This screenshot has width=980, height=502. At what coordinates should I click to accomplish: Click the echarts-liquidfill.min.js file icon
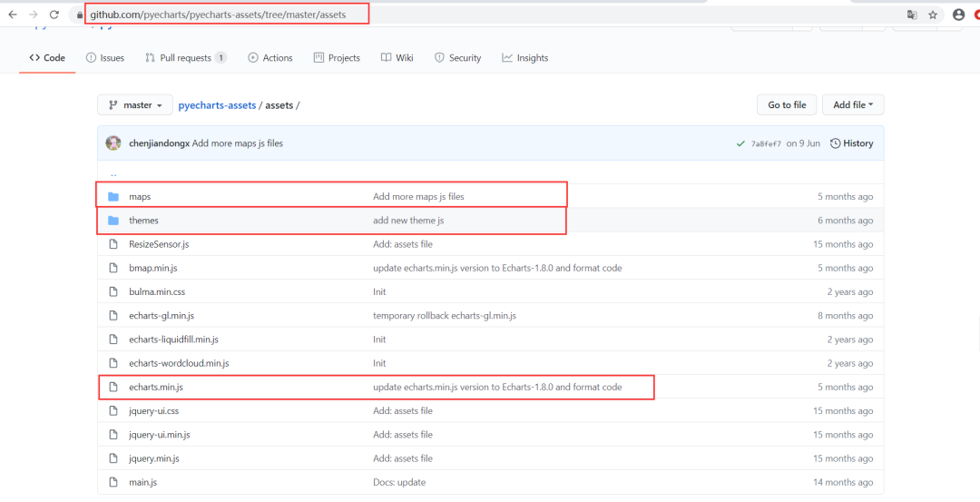tap(113, 340)
